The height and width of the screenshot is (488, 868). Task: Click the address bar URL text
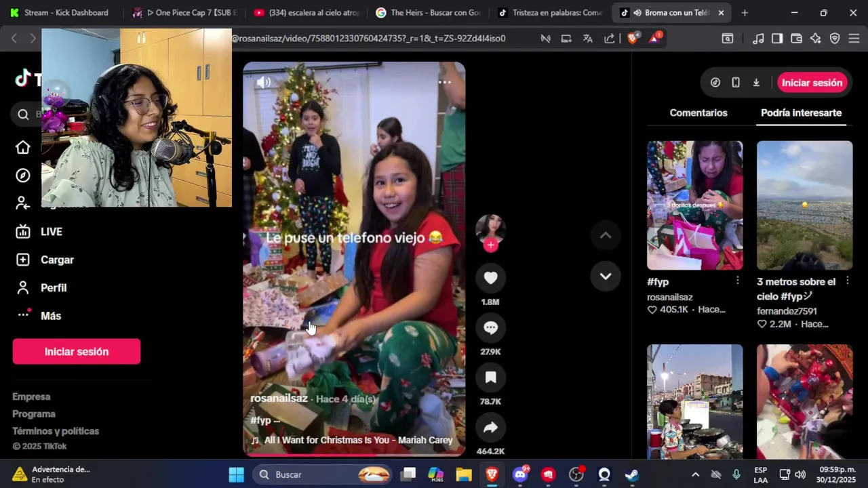pos(368,39)
